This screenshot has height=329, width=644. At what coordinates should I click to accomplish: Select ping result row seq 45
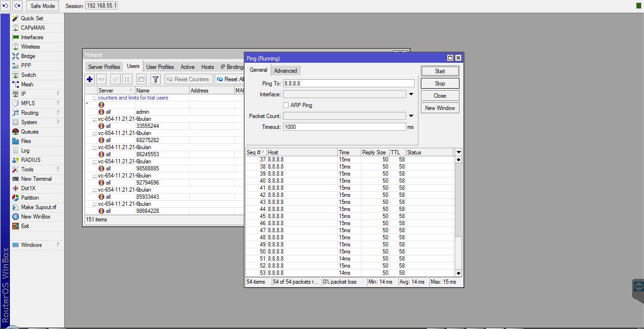coord(350,216)
